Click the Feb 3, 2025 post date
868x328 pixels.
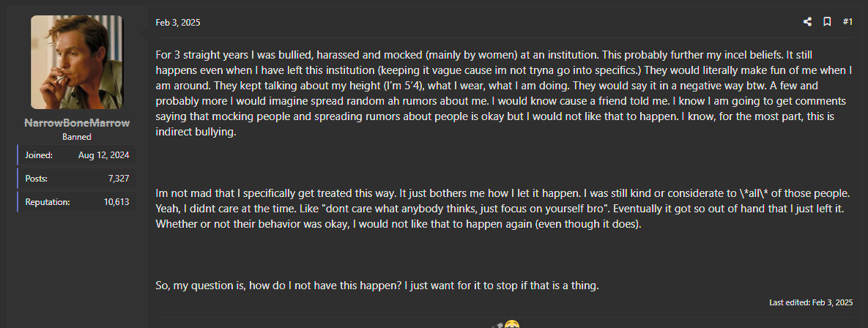(x=177, y=23)
